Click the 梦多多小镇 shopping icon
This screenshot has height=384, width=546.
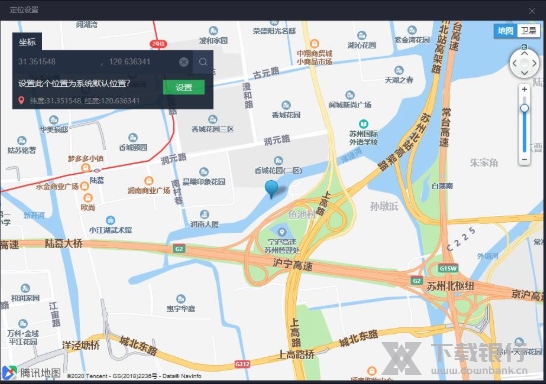click(x=86, y=169)
